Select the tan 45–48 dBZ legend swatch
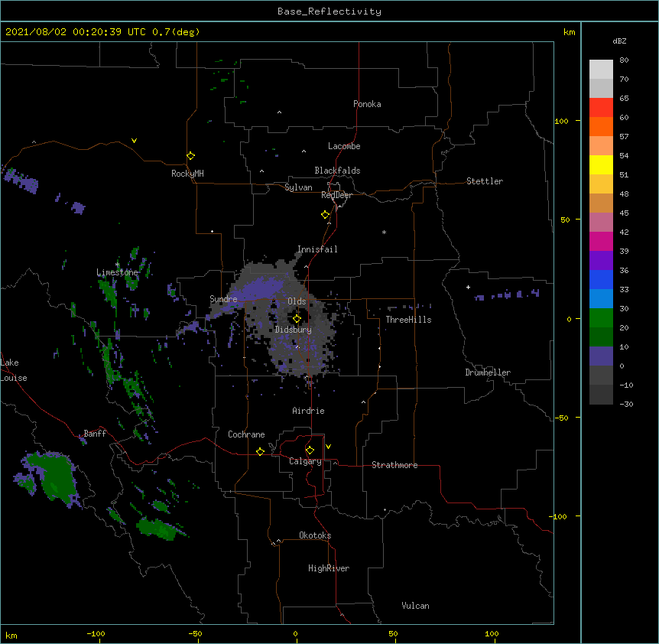 pyautogui.click(x=601, y=203)
